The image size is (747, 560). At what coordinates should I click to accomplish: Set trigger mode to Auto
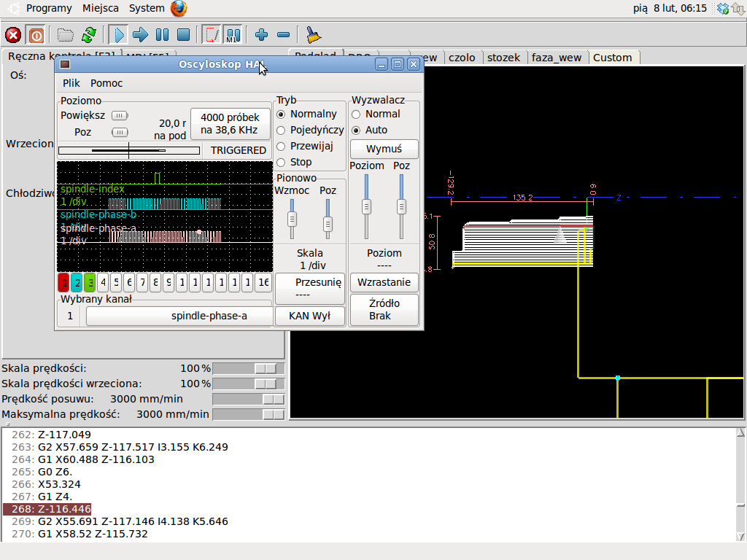pyautogui.click(x=370, y=130)
